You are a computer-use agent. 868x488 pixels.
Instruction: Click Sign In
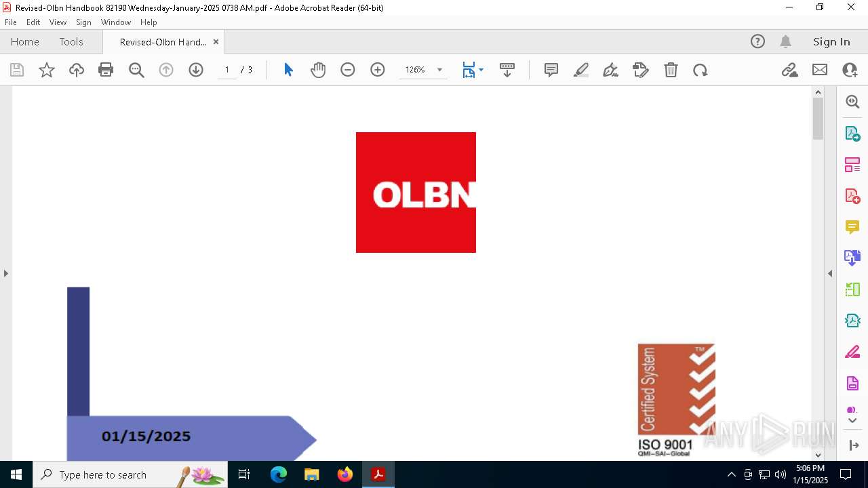point(831,41)
